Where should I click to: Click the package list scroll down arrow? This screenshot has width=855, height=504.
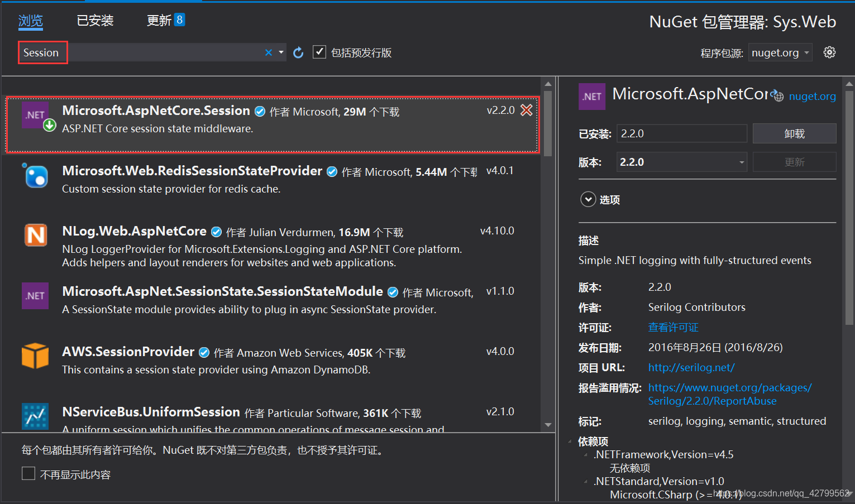[x=548, y=425]
